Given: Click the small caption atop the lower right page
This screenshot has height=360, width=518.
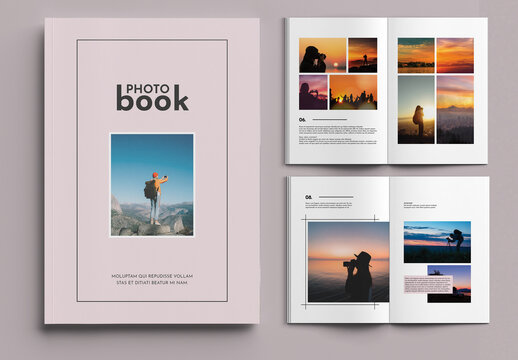Looking at the screenshot, I should (420, 205).
